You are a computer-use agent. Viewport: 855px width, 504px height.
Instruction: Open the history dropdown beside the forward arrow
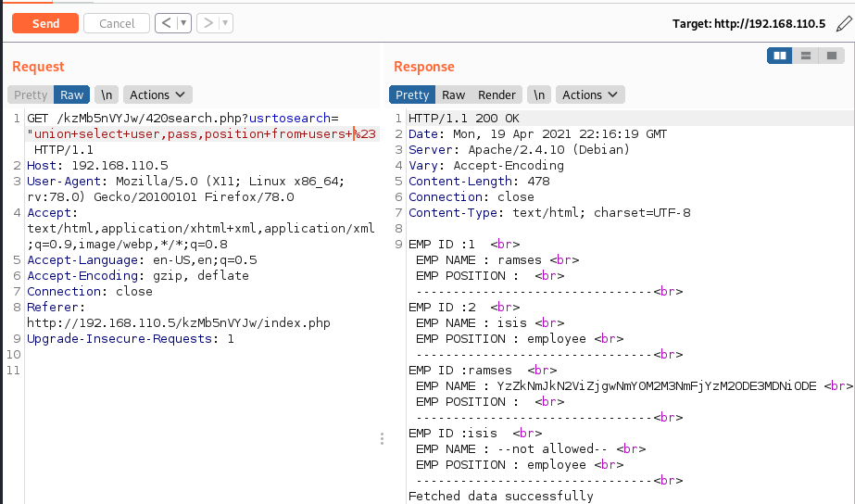[x=226, y=23]
